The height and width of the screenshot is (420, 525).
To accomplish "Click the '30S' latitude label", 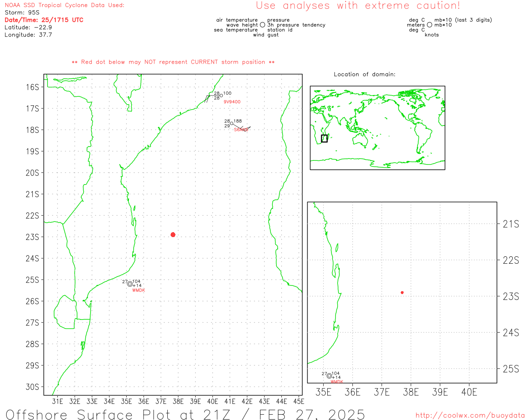I will click(32, 387).
